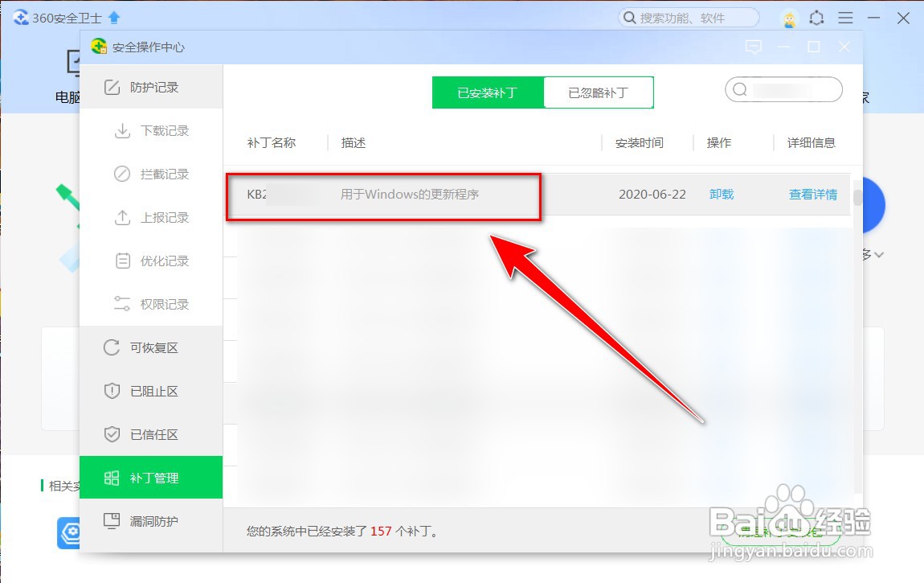This screenshot has height=583, width=924.
Task: Switch to 已忽略补丁 tab
Action: (598, 92)
